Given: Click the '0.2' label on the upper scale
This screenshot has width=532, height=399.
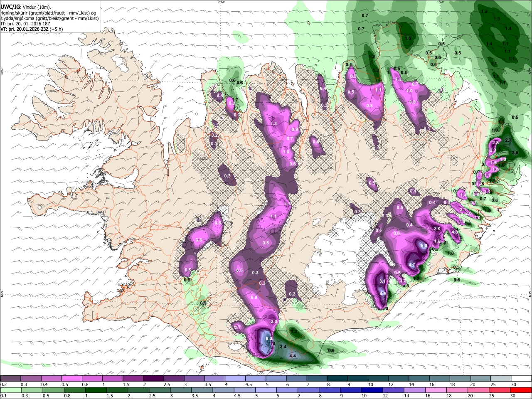Looking at the screenshot, I should (x=3, y=384).
